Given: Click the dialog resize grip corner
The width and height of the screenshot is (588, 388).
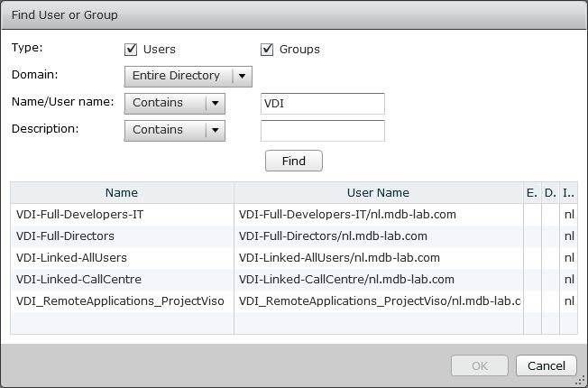Looking at the screenshot, I should point(582,382).
